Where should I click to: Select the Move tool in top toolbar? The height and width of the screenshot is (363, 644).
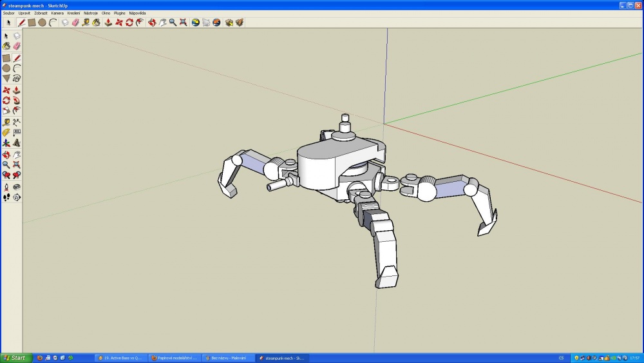point(118,23)
